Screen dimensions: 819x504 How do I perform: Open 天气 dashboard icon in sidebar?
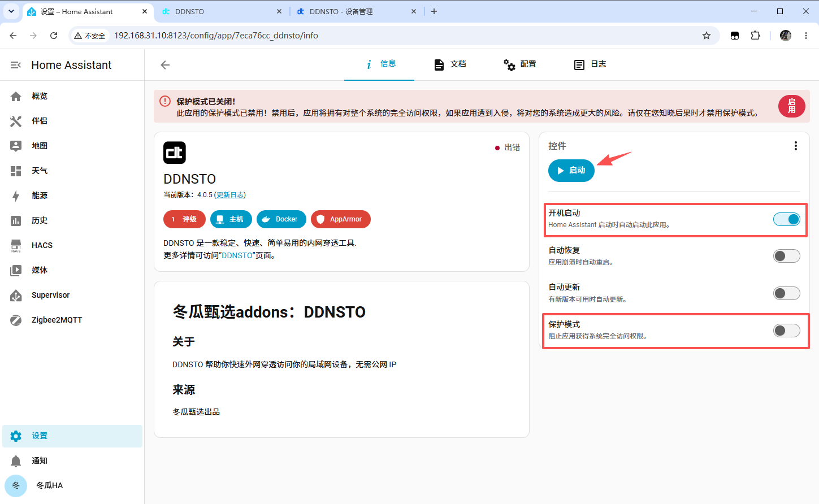[16, 171]
